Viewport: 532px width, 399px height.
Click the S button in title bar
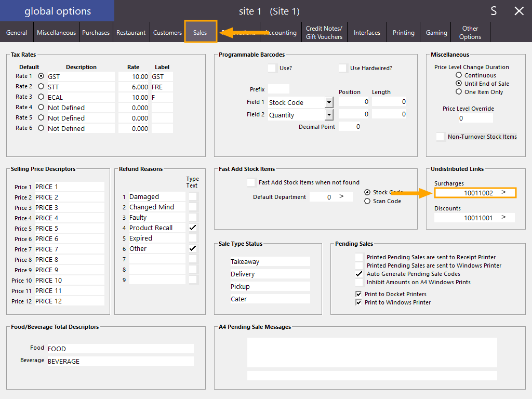point(494,11)
